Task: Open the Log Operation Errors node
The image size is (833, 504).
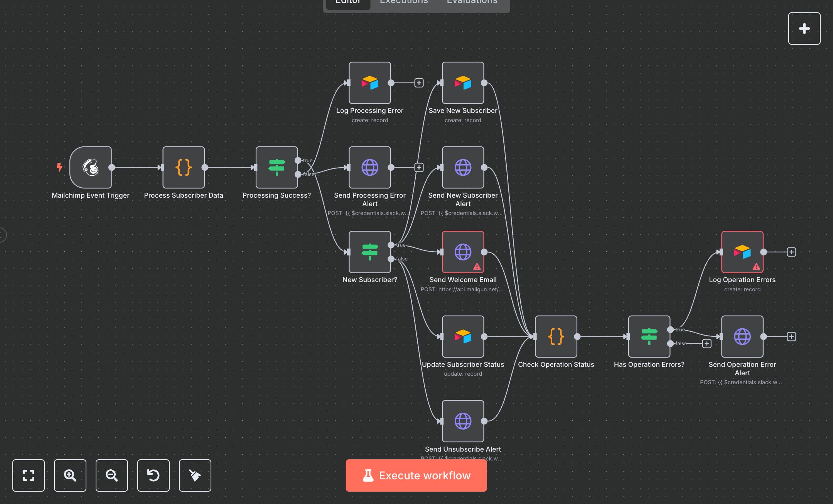Action: [x=742, y=252]
